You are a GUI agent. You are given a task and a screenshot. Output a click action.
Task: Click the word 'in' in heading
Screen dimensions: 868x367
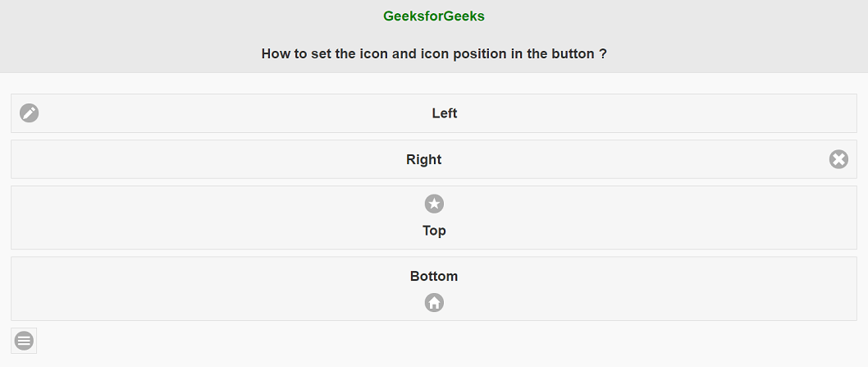(x=516, y=54)
